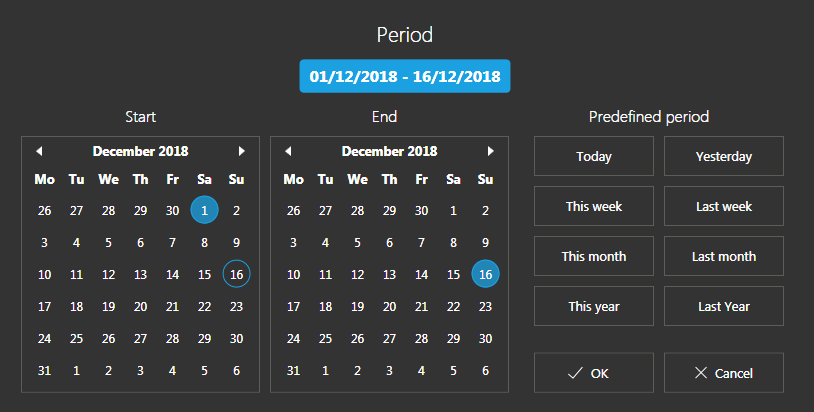Screen dimensions: 814x412
Task: Set period to Last Year
Action: pos(723,306)
